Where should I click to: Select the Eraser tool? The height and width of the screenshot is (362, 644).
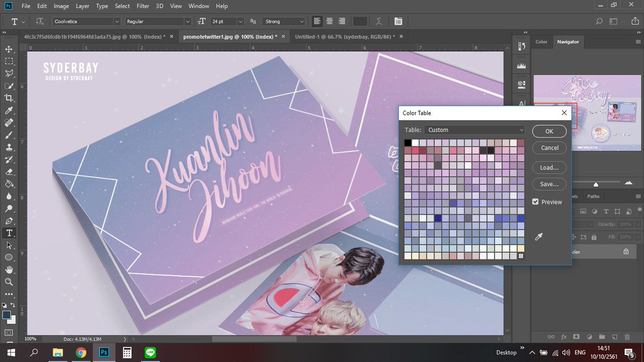(9, 172)
